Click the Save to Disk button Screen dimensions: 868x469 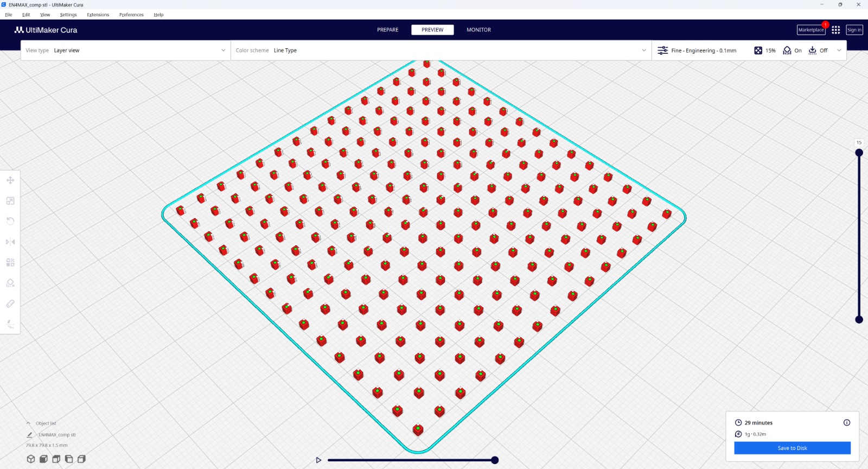click(792, 448)
